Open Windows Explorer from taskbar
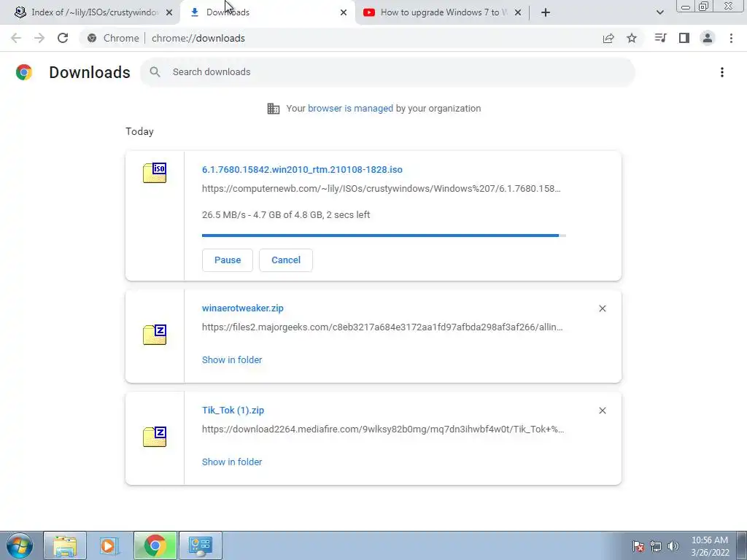 (65, 545)
